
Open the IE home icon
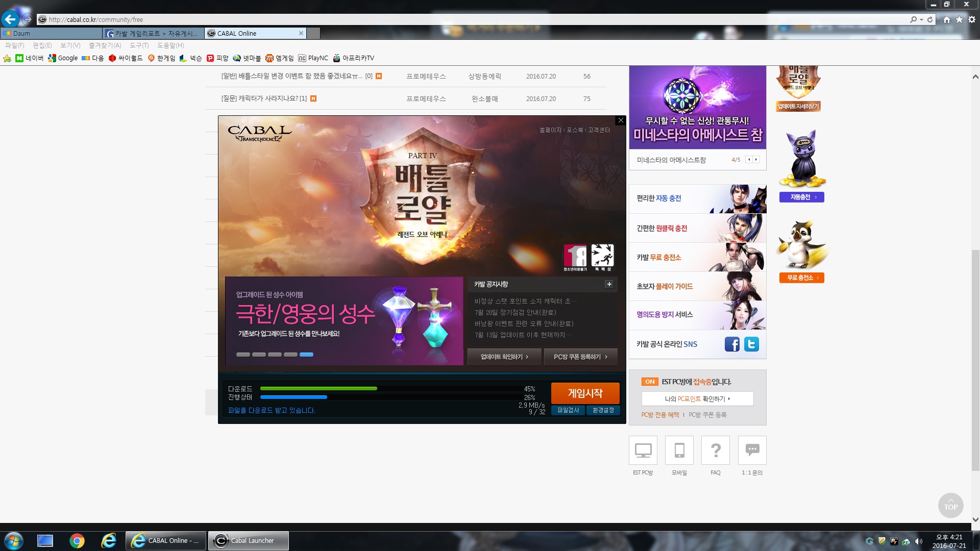tap(947, 19)
